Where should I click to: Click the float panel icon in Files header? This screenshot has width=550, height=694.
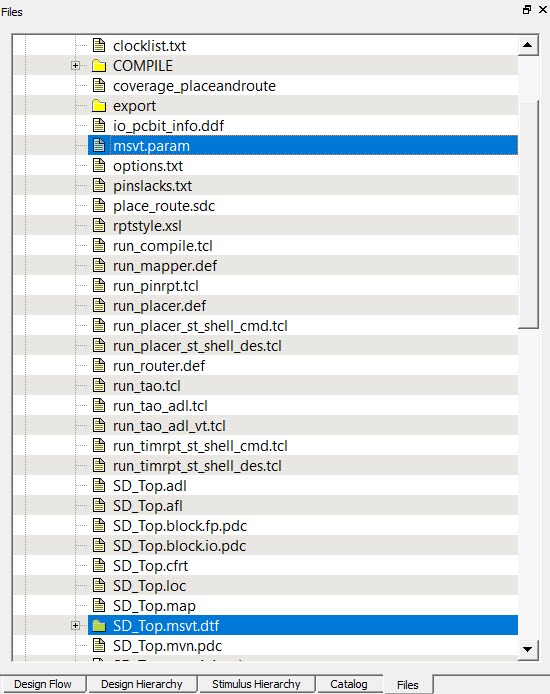[527, 9]
